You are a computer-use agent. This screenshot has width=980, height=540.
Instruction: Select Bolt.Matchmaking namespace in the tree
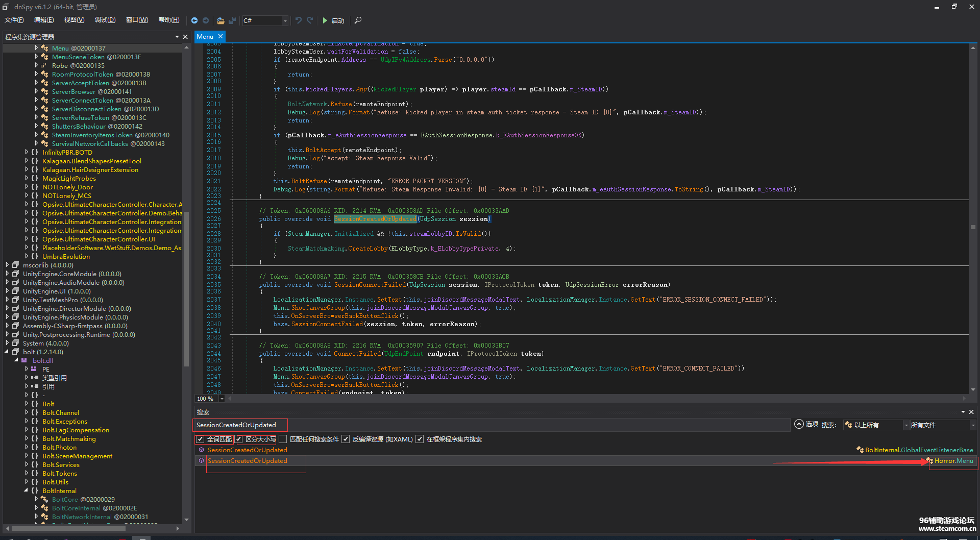pos(69,438)
